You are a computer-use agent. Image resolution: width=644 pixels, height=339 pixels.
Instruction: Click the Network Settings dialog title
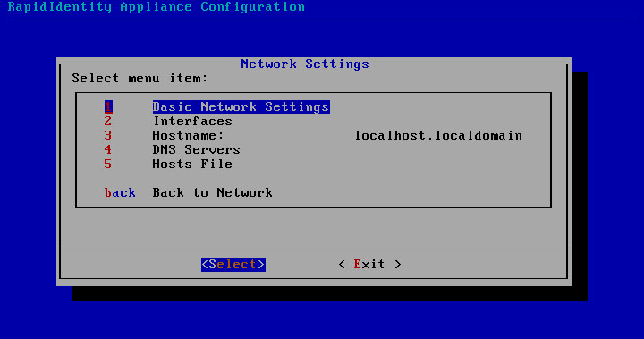(x=305, y=64)
